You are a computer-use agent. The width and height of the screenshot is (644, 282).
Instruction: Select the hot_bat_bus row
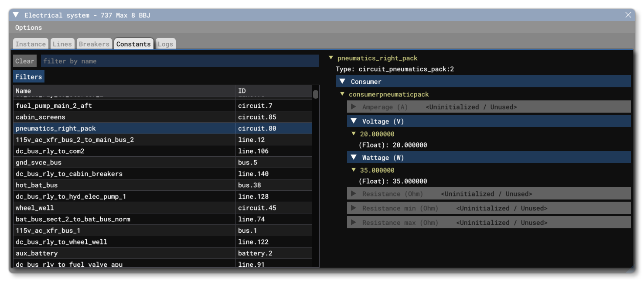coord(87,185)
